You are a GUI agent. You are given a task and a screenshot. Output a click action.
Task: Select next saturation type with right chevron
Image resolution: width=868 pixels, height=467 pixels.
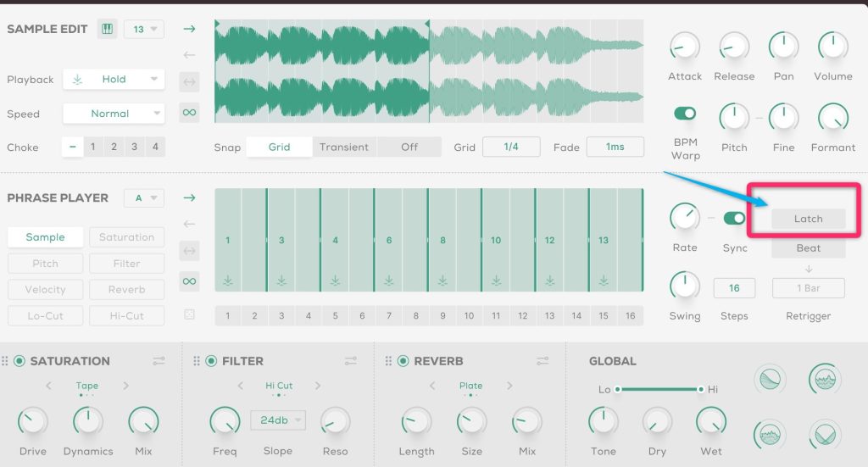coord(125,386)
